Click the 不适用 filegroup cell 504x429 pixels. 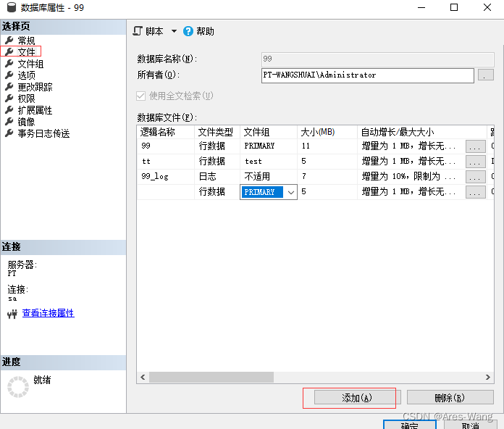click(x=269, y=176)
